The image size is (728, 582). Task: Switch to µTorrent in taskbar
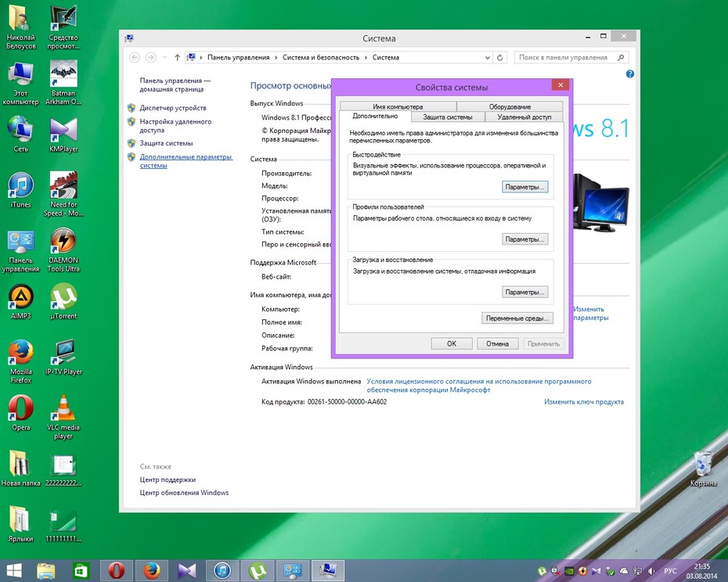coord(258,570)
